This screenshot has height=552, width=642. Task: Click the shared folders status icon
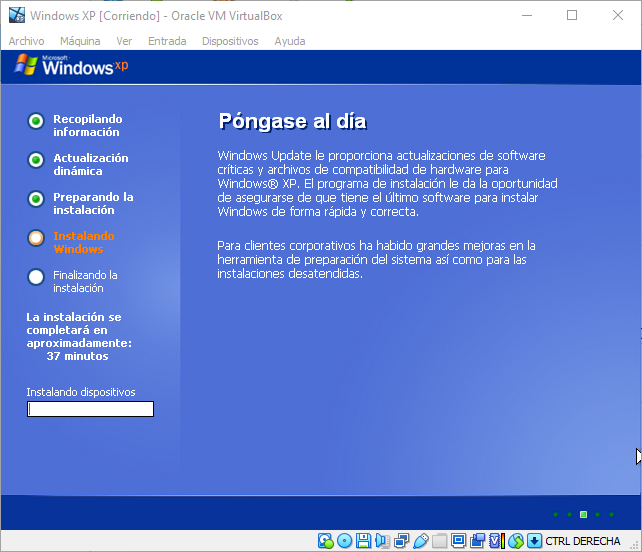(x=439, y=541)
